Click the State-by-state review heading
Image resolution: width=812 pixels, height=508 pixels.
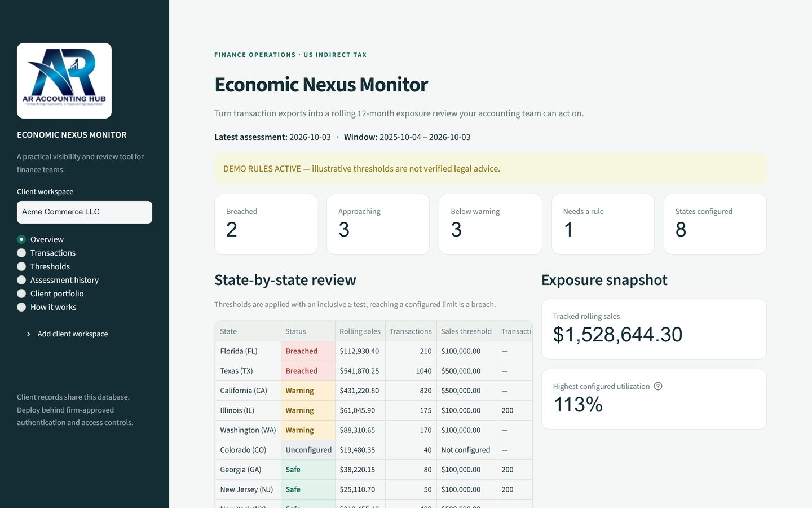click(x=285, y=280)
